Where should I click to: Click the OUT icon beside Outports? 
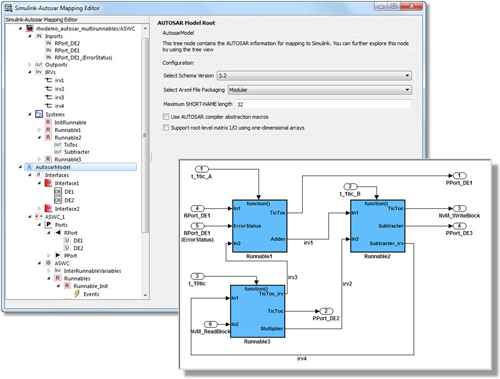click(39, 64)
